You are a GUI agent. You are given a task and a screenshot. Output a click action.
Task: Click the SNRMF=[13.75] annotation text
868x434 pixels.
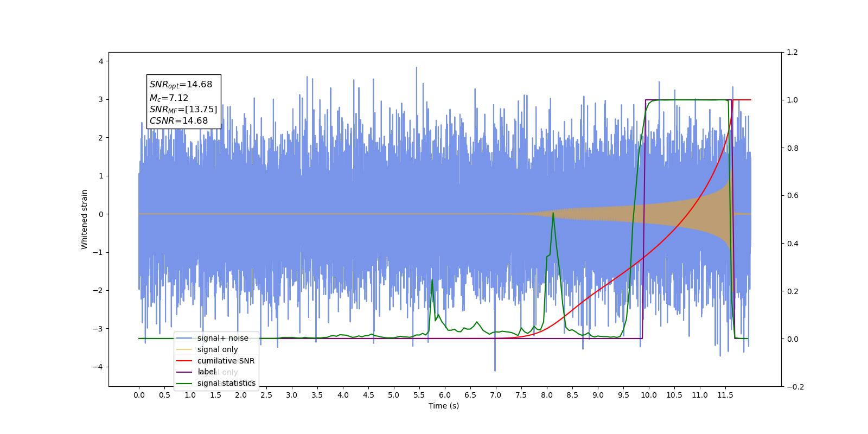183,110
